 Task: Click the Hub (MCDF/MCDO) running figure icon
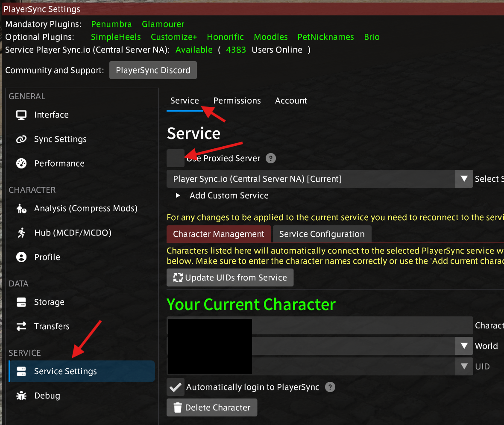click(x=21, y=233)
